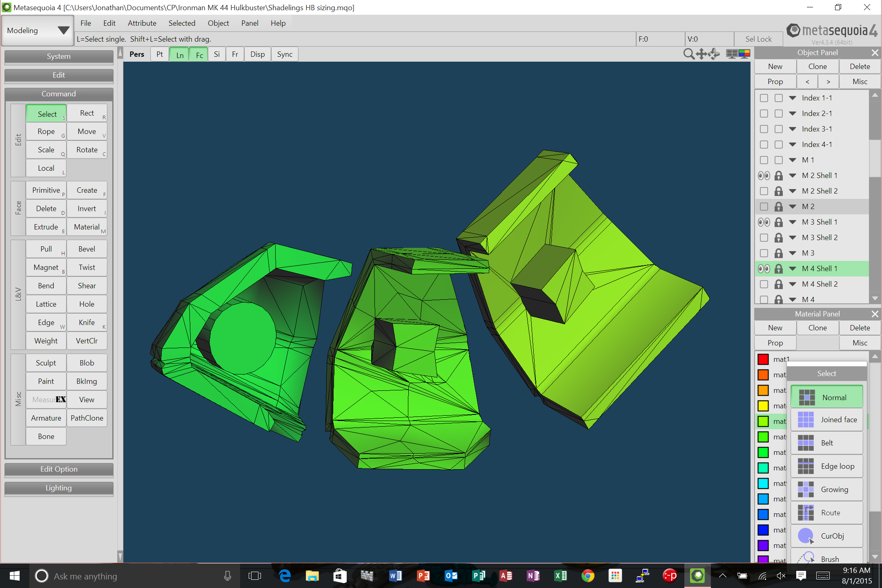Open Action Center notifications icon

pos(801,576)
